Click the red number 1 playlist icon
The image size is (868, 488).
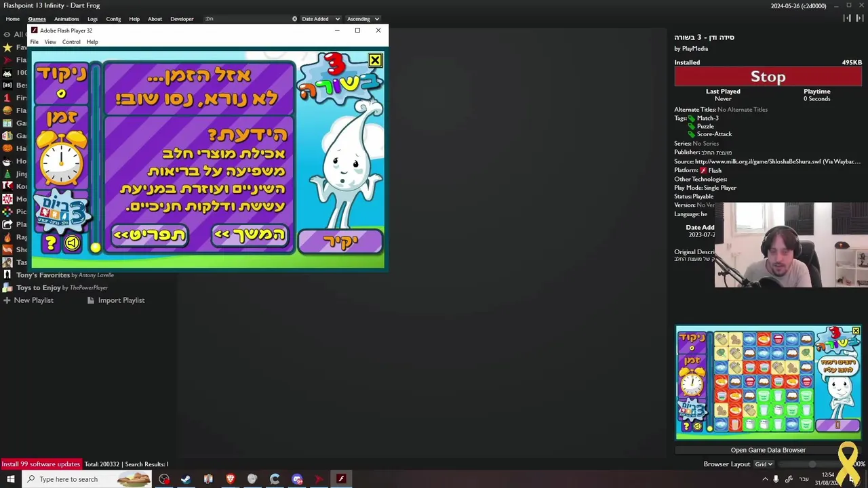point(7,98)
